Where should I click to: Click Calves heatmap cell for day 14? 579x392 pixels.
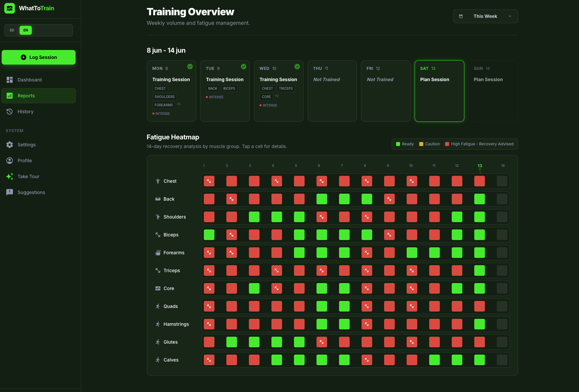pos(502,360)
